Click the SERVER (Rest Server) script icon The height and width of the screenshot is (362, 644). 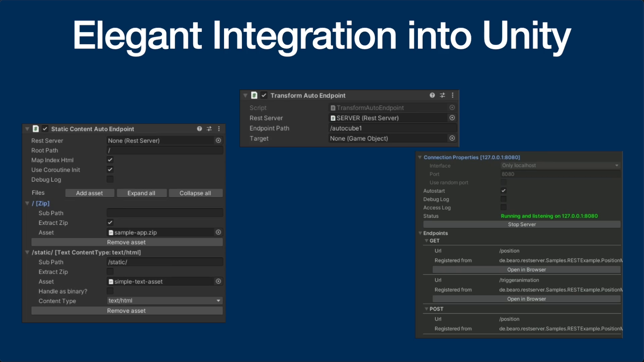pyautogui.click(x=333, y=118)
